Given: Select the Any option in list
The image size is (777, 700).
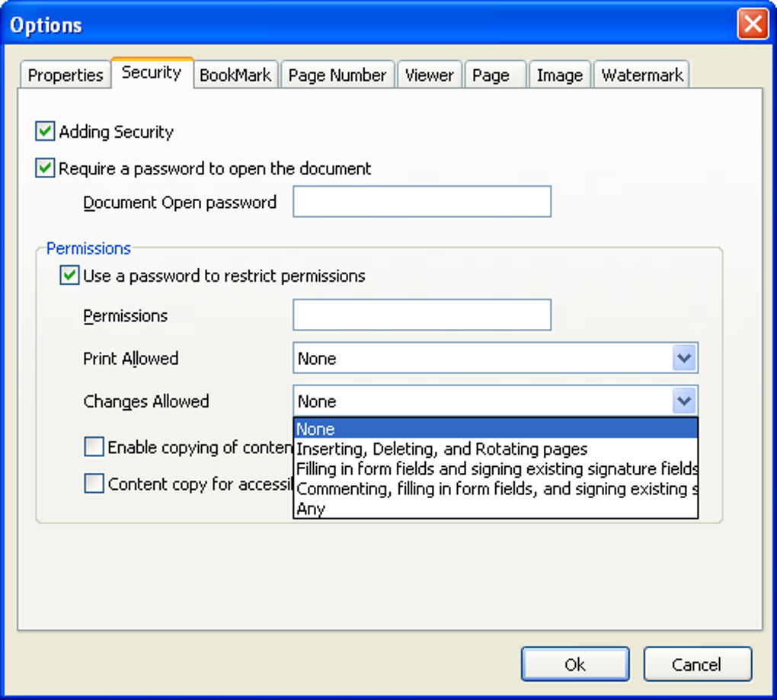Looking at the screenshot, I should (x=311, y=509).
